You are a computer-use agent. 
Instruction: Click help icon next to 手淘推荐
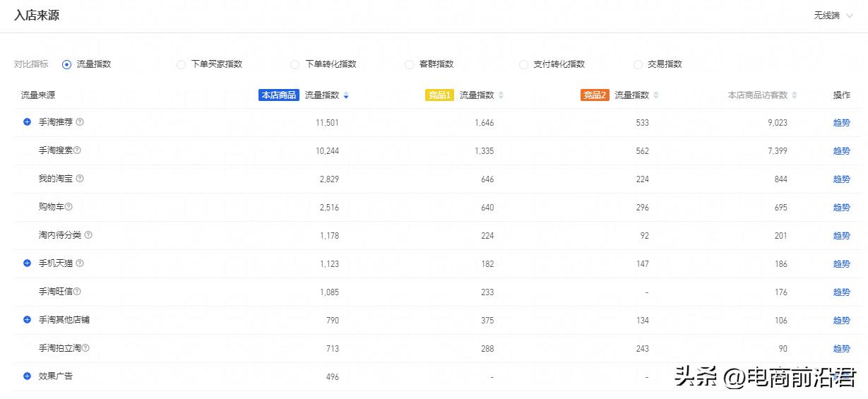click(x=80, y=122)
